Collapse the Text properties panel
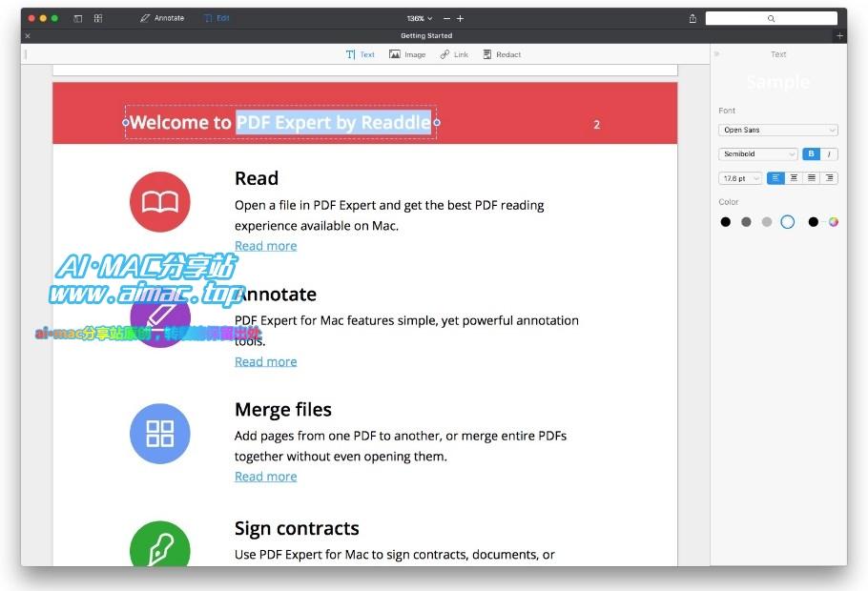868x591 pixels. coord(716,54)
